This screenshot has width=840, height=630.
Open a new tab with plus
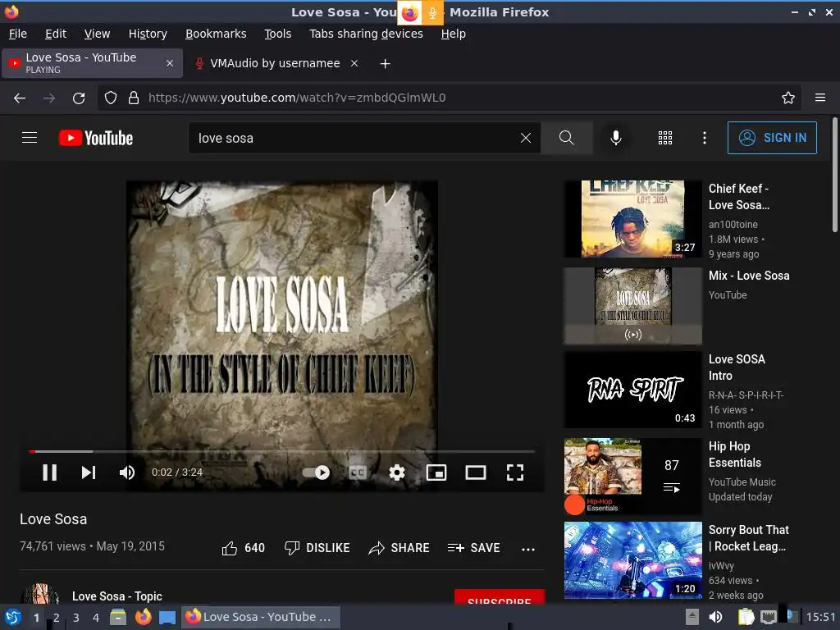tap(385, 63)
